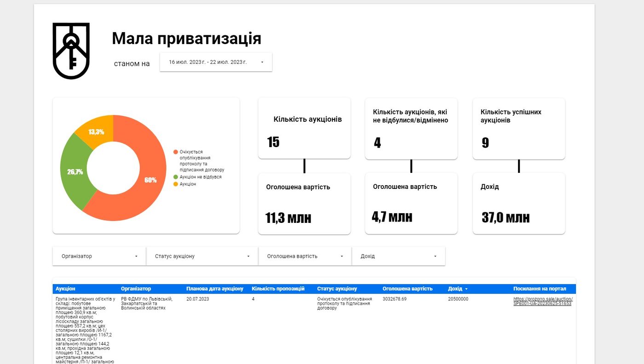Click the green legend swatch Аукціон не відбувся

[x=176, y=177]
